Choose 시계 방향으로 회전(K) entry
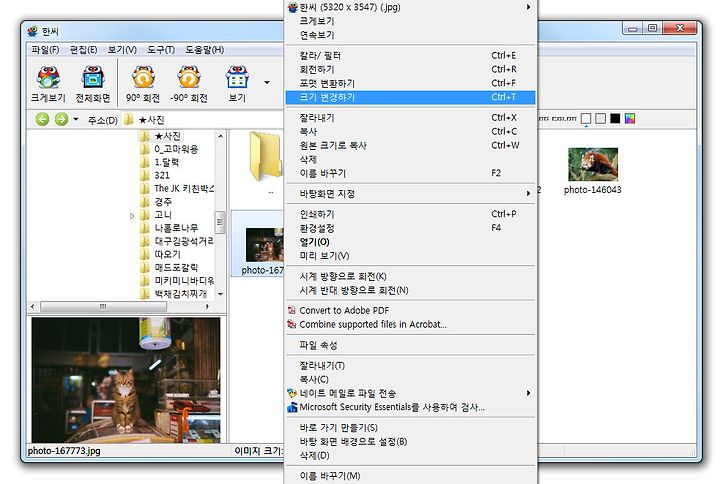 tap(410, 276)
